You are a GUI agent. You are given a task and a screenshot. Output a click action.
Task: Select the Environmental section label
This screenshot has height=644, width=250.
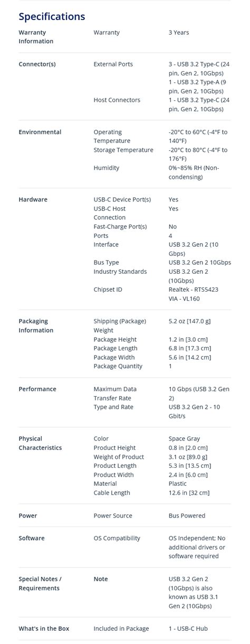click(40, 132)
